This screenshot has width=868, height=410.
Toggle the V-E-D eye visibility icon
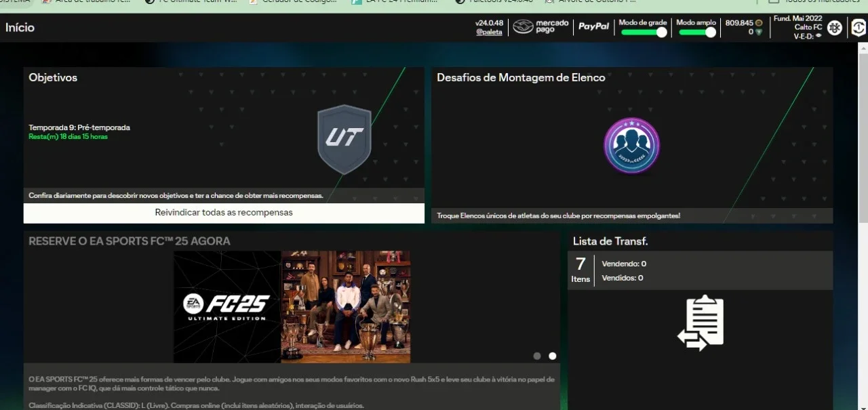pyautogui.click(x=819, y=37)
